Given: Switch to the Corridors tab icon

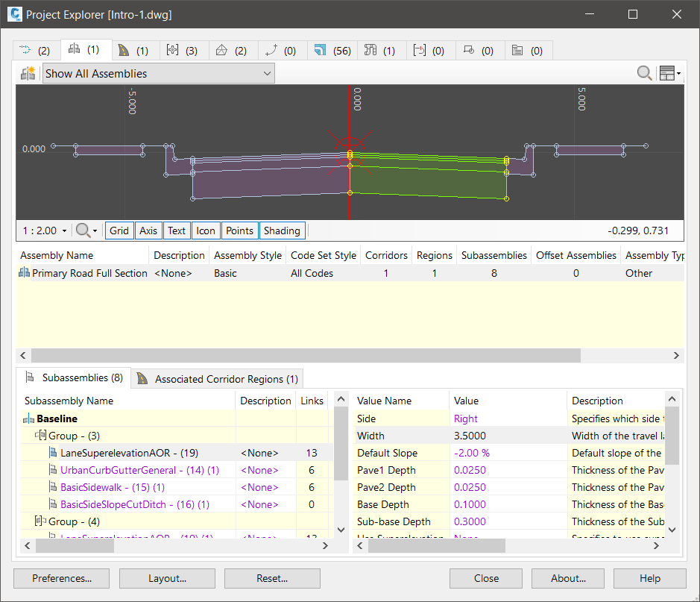Looking at the screenshot, I should point(133,51).
